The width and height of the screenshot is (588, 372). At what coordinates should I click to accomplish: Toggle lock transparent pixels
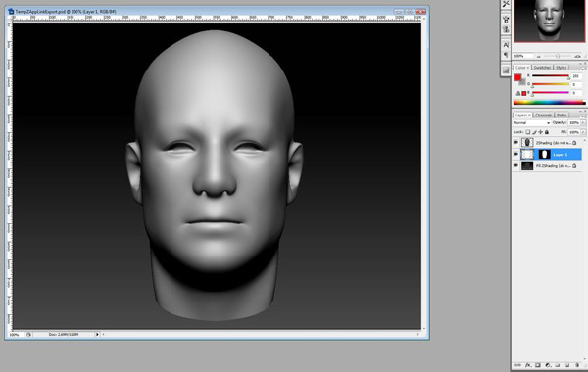pos(527,132)
